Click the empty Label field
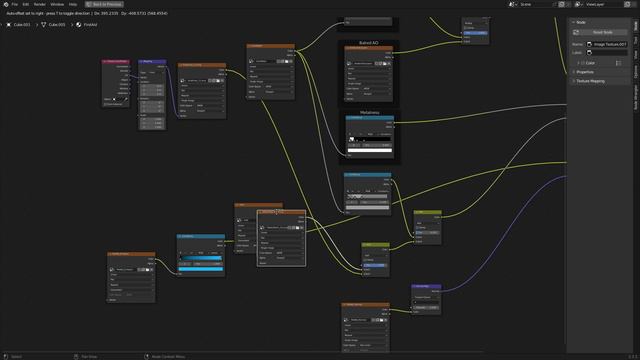This screenshot has height=360, width=640. click(607, 53)
